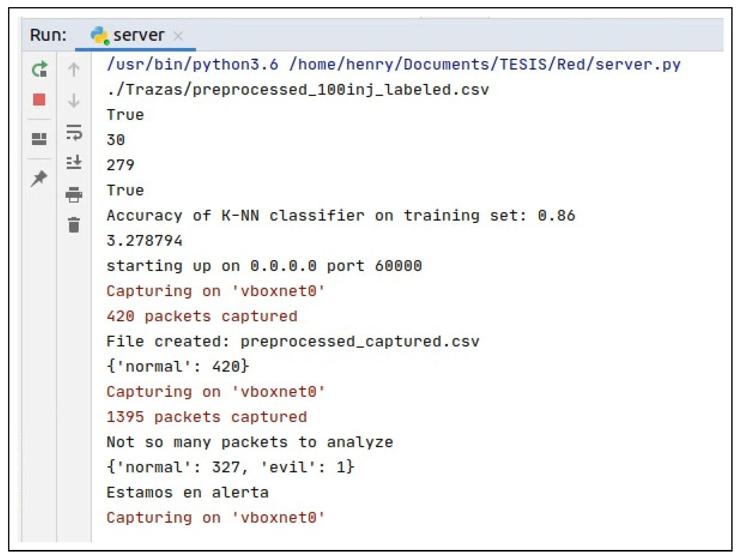Click the restore layout icon
Viewport: 741px width, 560px height.
pyautogui.click(x=39, y=139)
